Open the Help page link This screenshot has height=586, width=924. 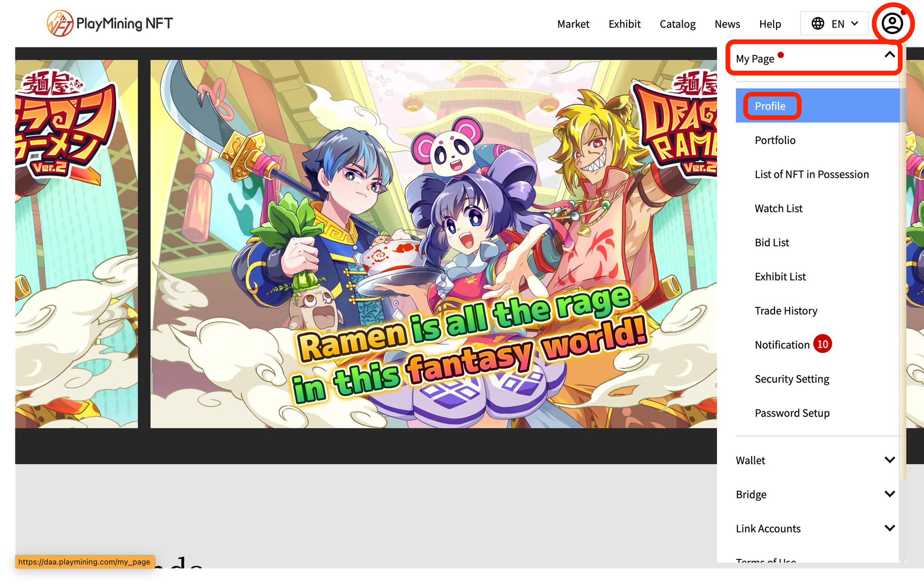point(770,24)
